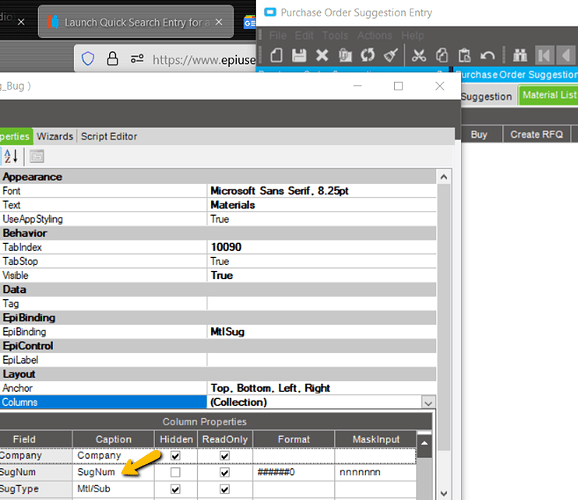Click the Buy button
The width and height of the screenshot is (578, 500).
point(479,134)
